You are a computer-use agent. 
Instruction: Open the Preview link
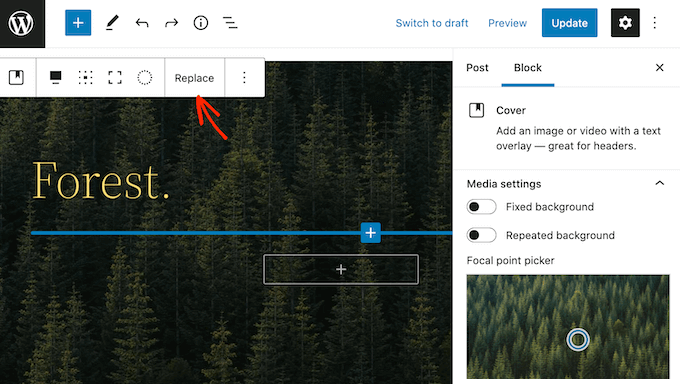click(x=507, y=23)
